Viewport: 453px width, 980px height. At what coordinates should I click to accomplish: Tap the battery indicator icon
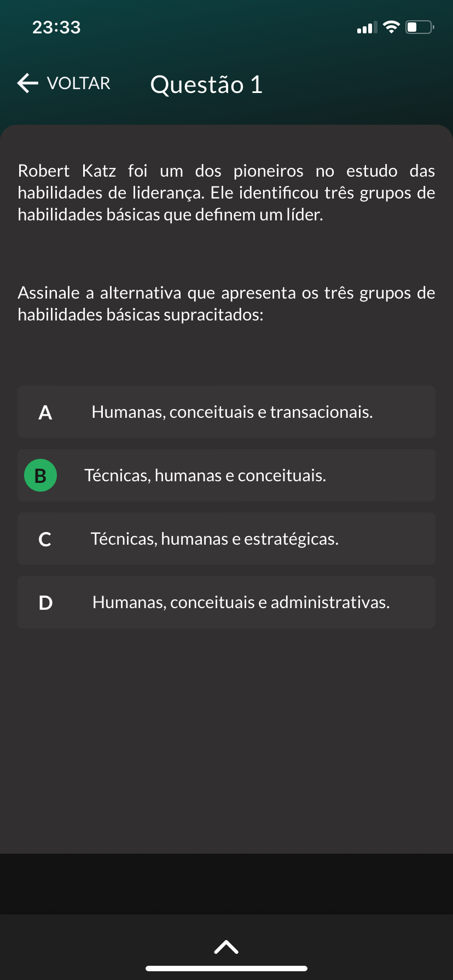(420, 27)
